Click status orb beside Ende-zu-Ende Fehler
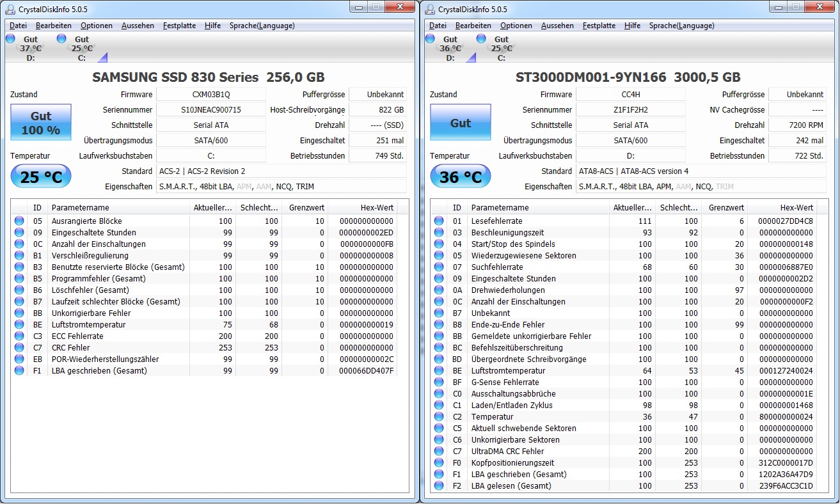 click(x=439, y=324)
